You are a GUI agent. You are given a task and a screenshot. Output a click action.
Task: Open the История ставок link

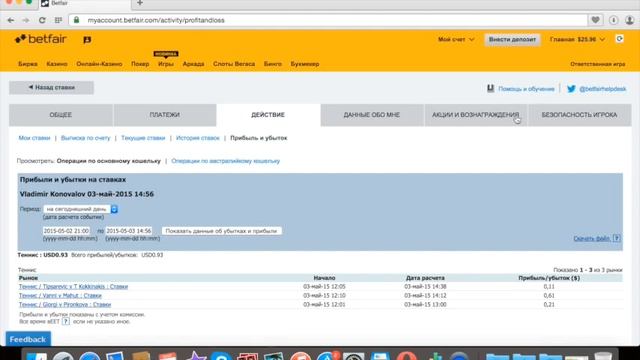tap(198, 138)
